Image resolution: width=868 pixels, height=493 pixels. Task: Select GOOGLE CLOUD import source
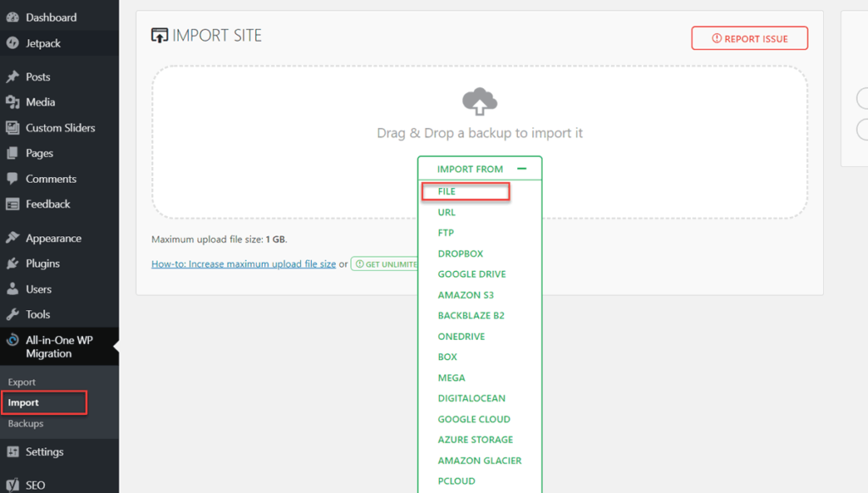coord(474,418)
